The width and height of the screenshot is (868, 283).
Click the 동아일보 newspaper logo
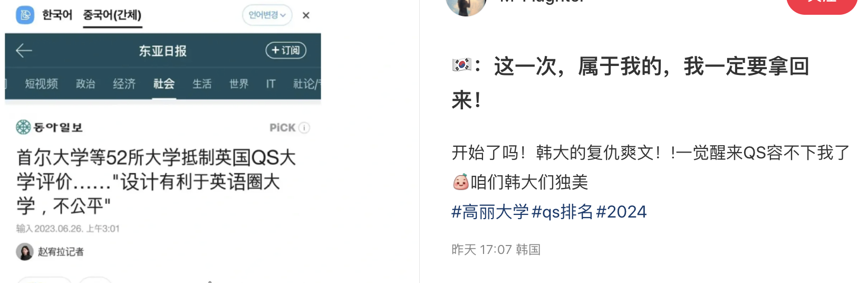(x=49, y=127)
